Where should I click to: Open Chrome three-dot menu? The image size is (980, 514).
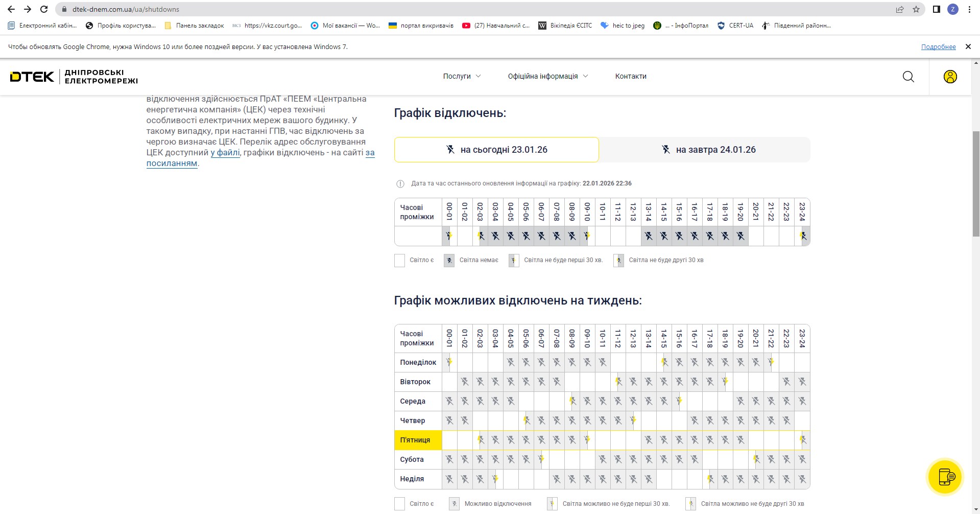(x=969, y=9)
